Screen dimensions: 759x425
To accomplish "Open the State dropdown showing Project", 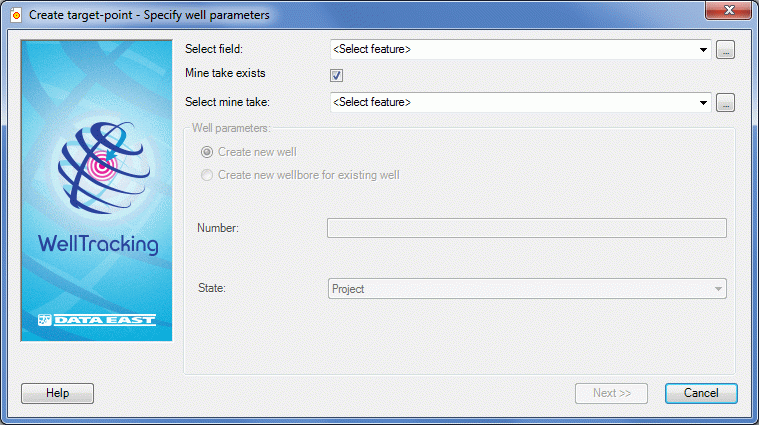I will pos(527,288).
